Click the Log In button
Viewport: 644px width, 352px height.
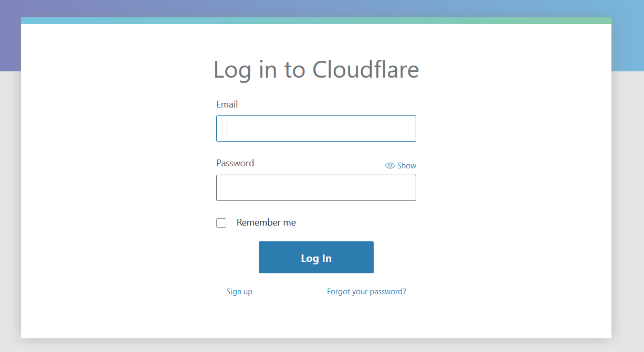(316, 258)
